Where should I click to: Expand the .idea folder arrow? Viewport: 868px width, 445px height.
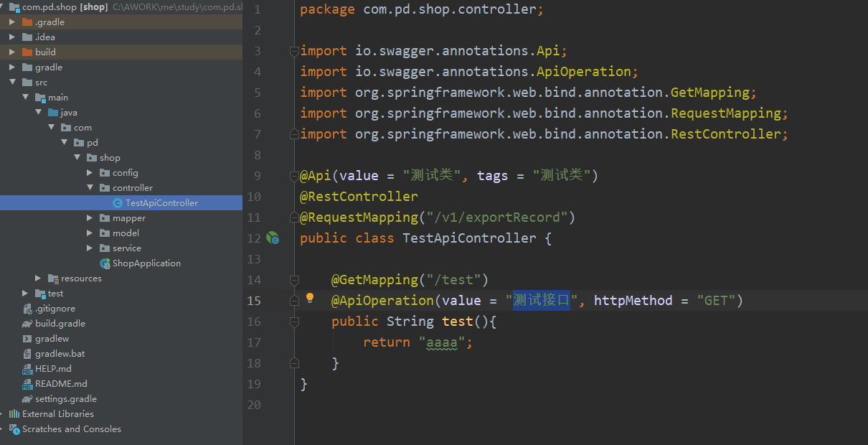pos(12,37)
